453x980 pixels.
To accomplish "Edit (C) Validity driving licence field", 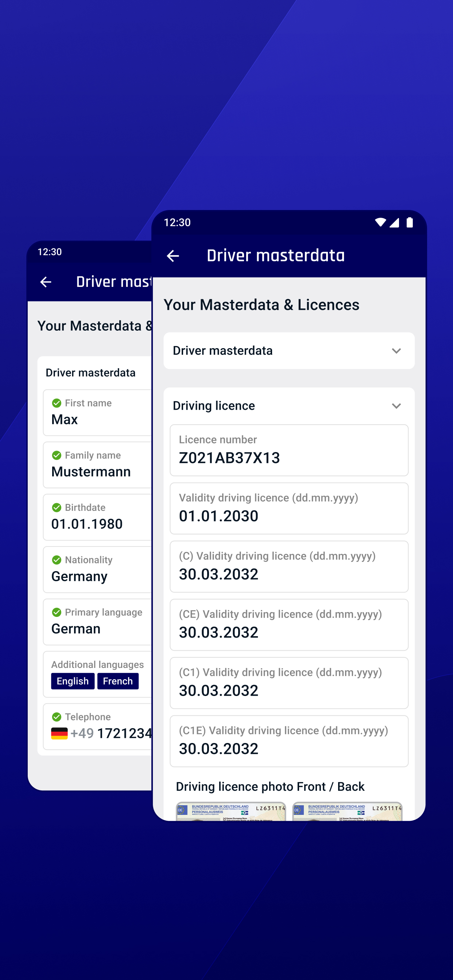I will point(289,567).
